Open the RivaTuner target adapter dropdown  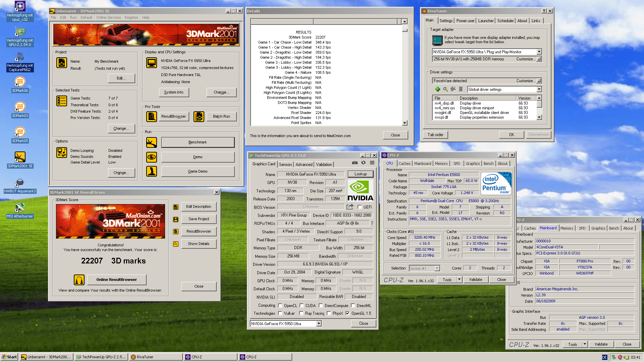pos(539,52)
